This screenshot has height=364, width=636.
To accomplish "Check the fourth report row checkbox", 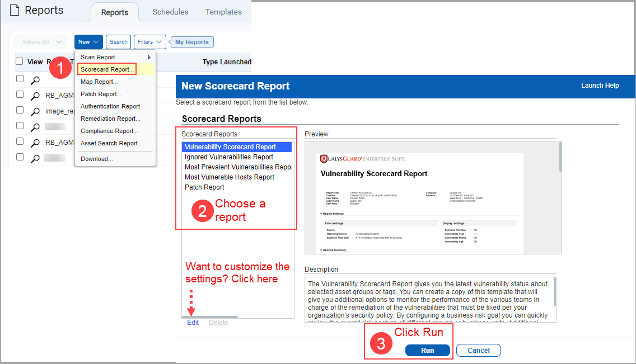I will [20, 125].
